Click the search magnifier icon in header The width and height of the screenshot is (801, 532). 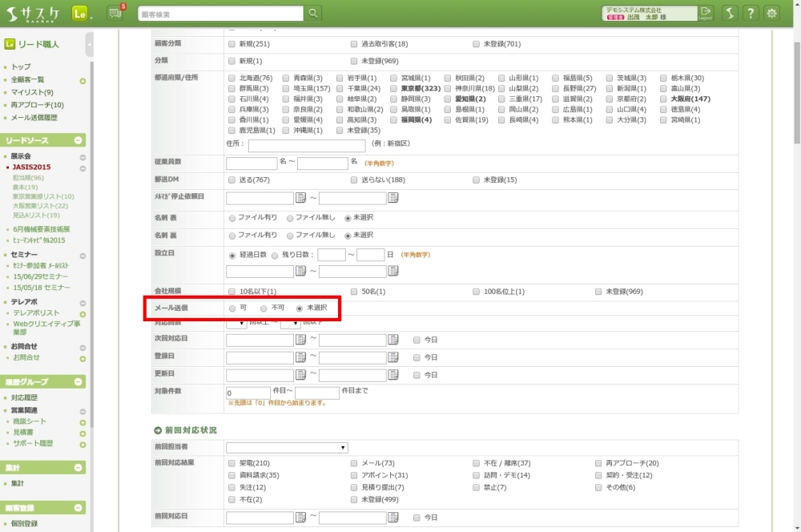click(x=313, y=13)
